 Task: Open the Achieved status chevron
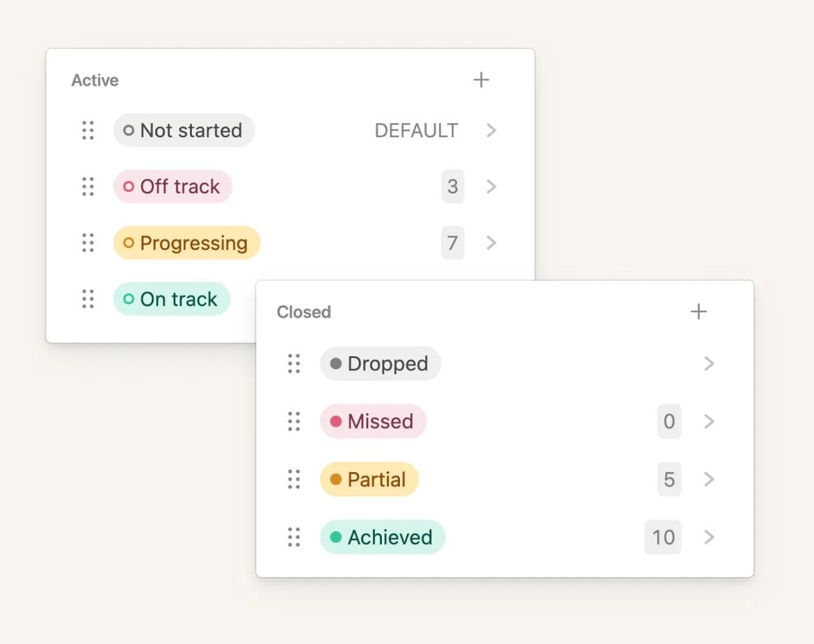(x=709, y=537)
